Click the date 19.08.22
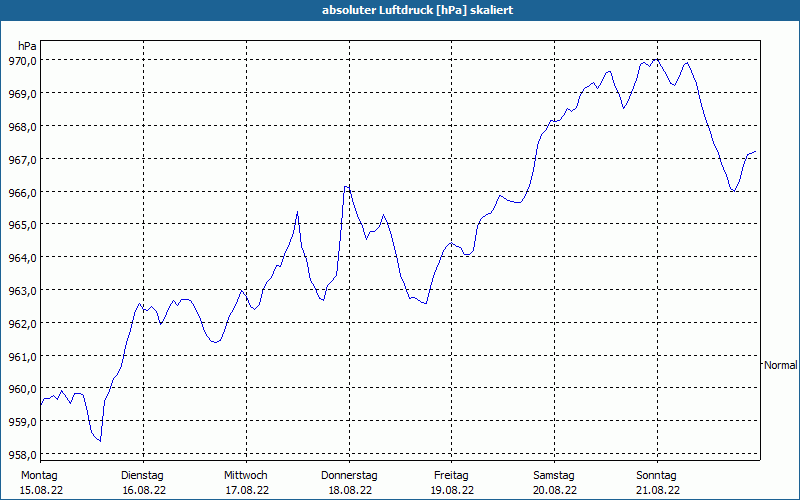Screen dimensions: 800x500 452,490
